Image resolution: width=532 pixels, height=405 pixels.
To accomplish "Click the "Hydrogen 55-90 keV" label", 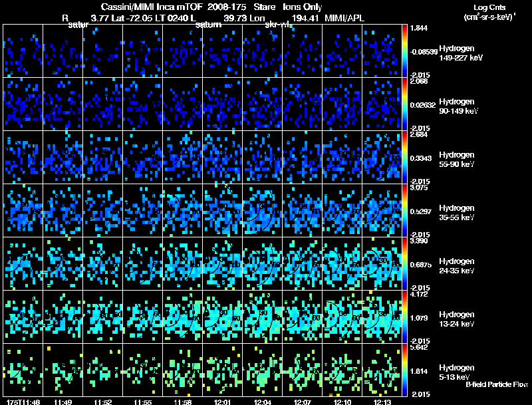I will point(457,160).
